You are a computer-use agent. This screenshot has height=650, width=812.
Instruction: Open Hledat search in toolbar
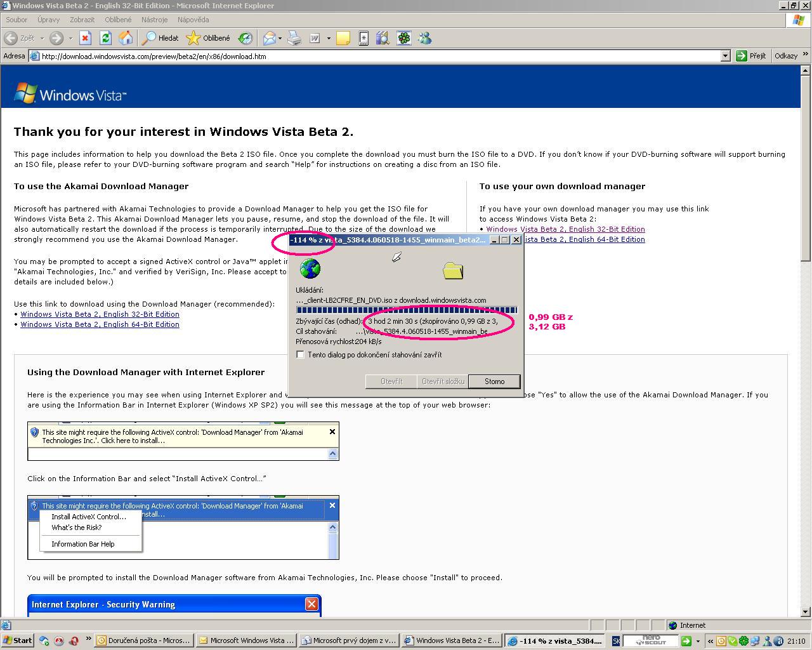pos(160,38)
